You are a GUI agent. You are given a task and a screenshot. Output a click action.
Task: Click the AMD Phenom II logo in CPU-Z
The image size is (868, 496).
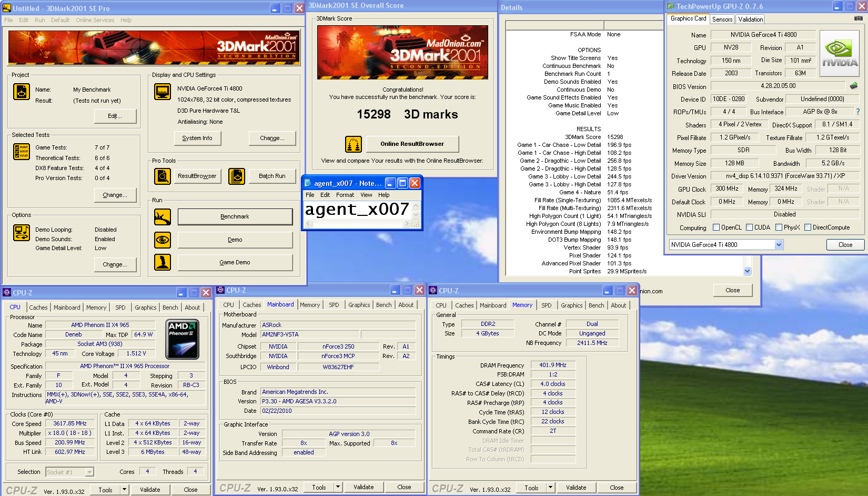tap(183, 340)
